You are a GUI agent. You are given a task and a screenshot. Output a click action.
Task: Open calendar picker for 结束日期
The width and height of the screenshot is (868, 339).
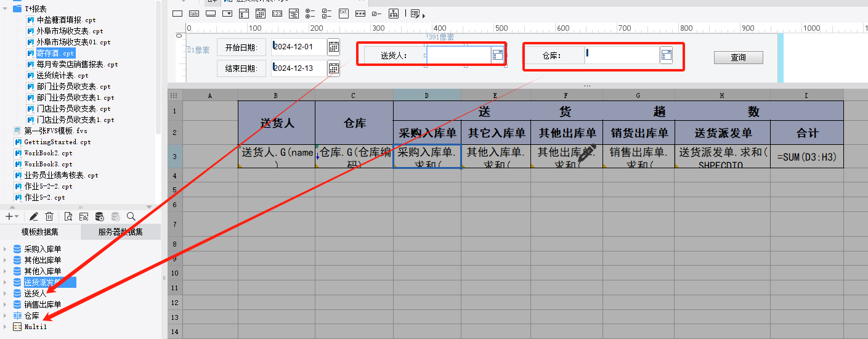point(333,68)
